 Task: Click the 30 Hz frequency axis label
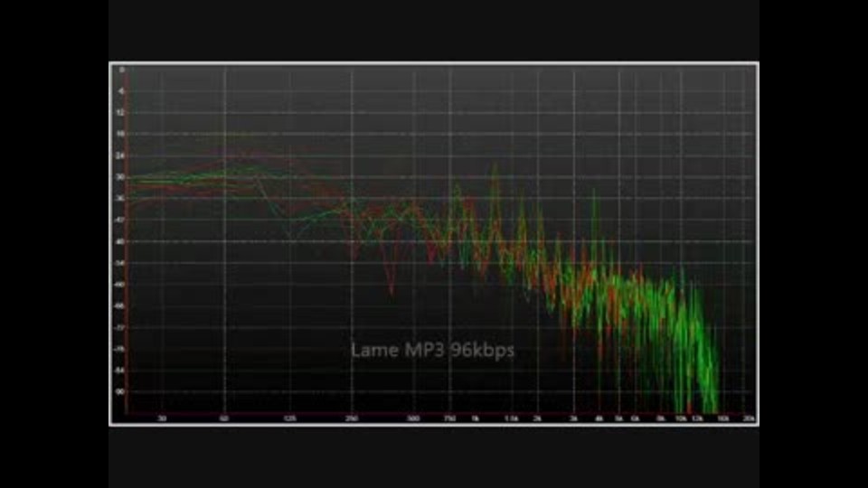tap(162, 418)
